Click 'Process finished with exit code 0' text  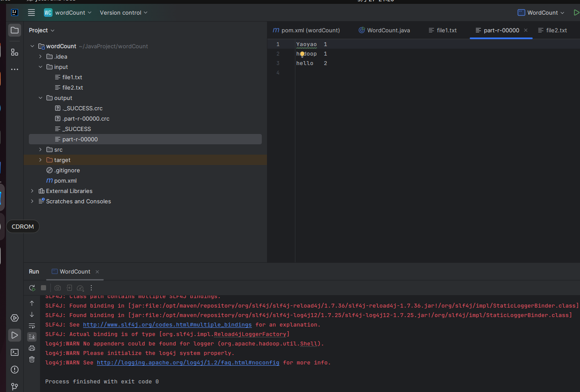click(102, 382)
